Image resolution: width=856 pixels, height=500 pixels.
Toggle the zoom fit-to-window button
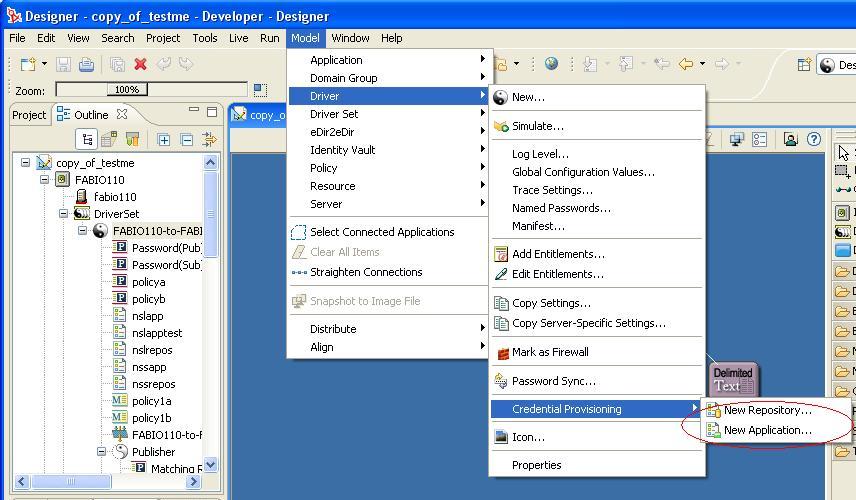click(x=260, y=90)
